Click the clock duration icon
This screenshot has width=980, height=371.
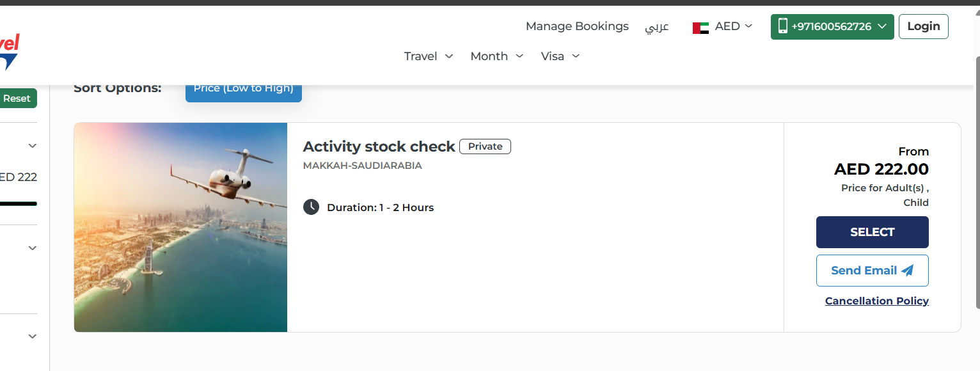(x=311, y=207)
